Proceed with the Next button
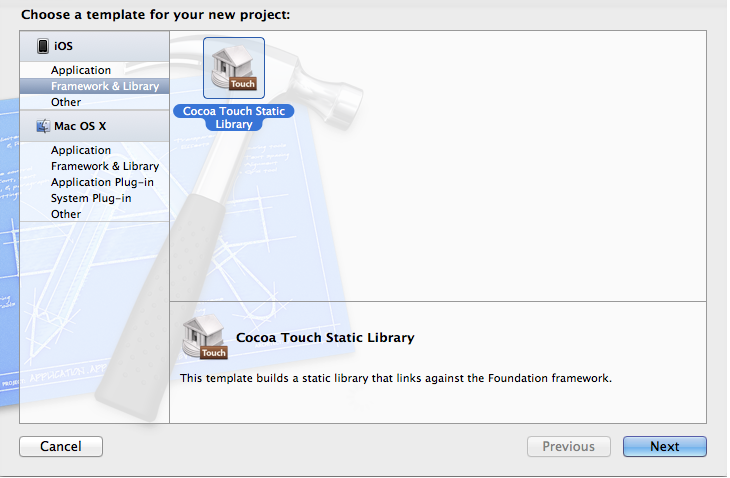 tap(665, 446)
